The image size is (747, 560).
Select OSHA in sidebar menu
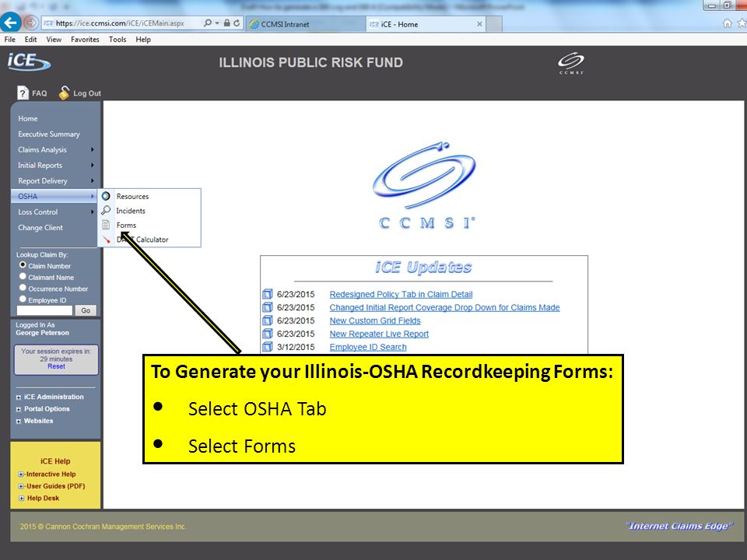(x=54, y=196)
